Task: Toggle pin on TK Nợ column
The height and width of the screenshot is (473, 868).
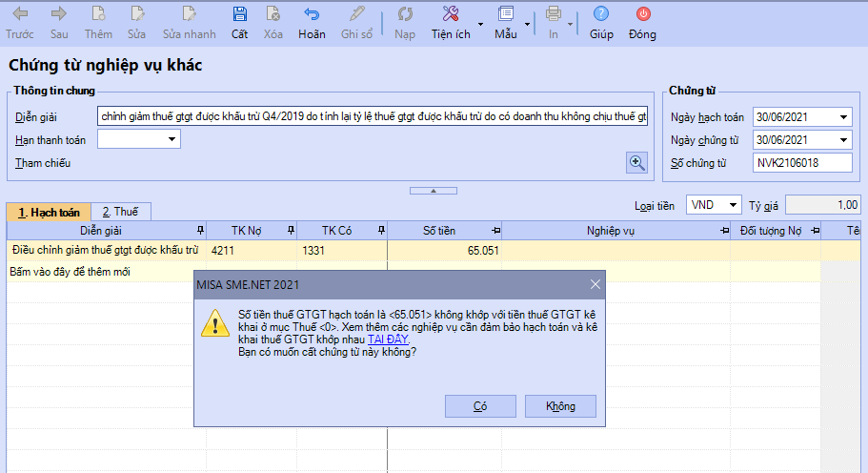Action: (x=290, y=230)
